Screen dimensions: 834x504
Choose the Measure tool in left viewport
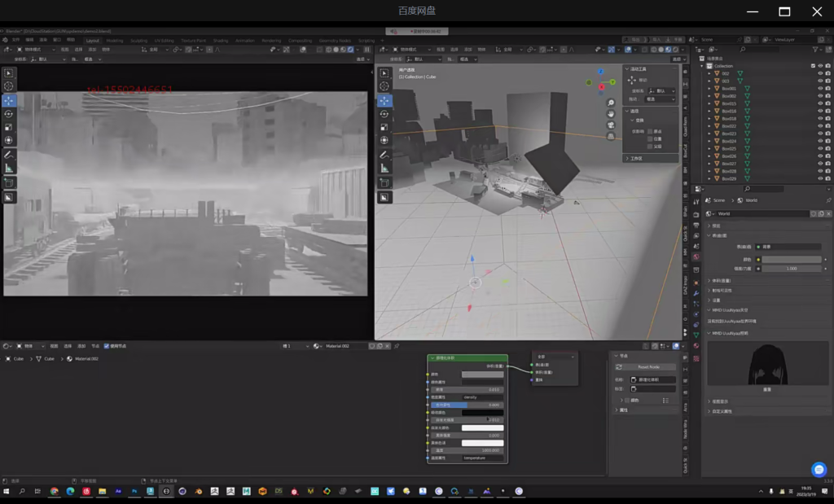coord(9,168)
